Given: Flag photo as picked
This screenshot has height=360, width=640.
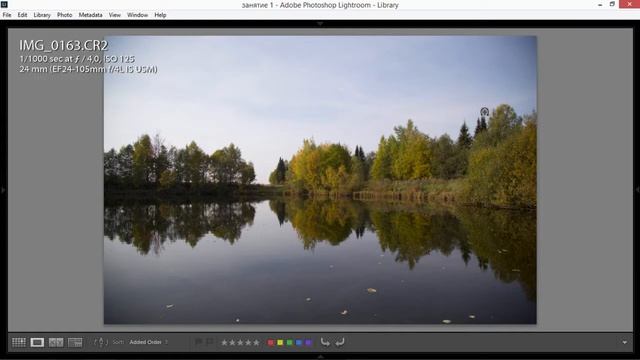Looking at the screenshot, I should click(x=198, y=342).
